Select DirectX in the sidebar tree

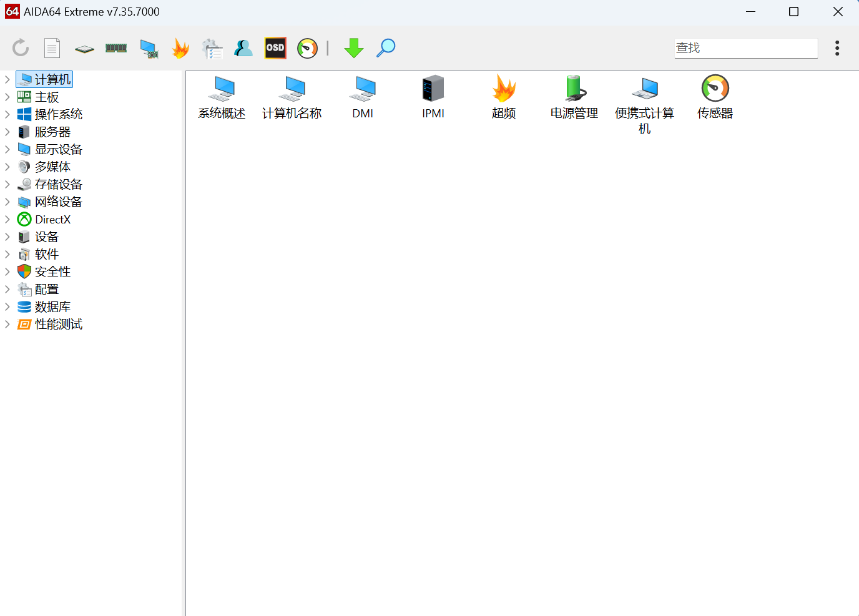44,219
